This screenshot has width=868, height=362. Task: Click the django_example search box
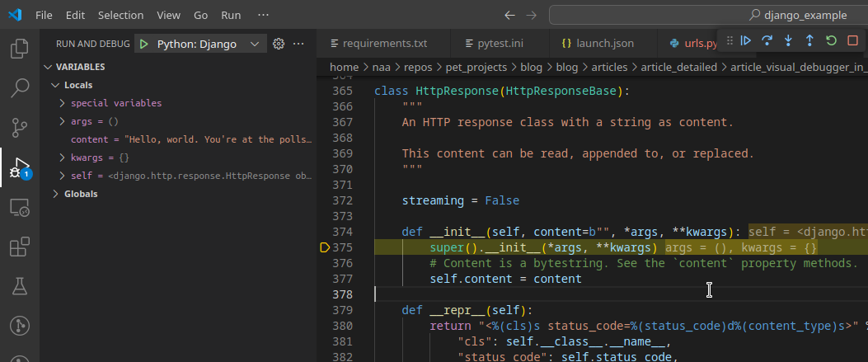pyautogui.click(x=709, y=15)
